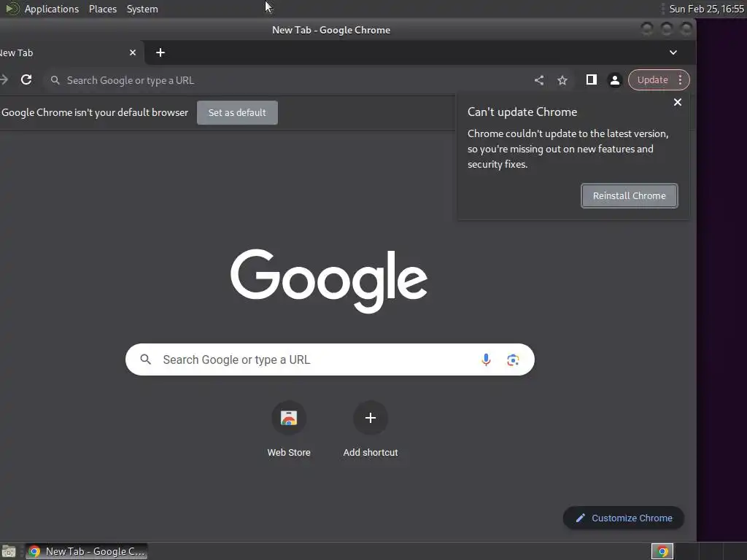Click the Google logo

pos(329,281)
